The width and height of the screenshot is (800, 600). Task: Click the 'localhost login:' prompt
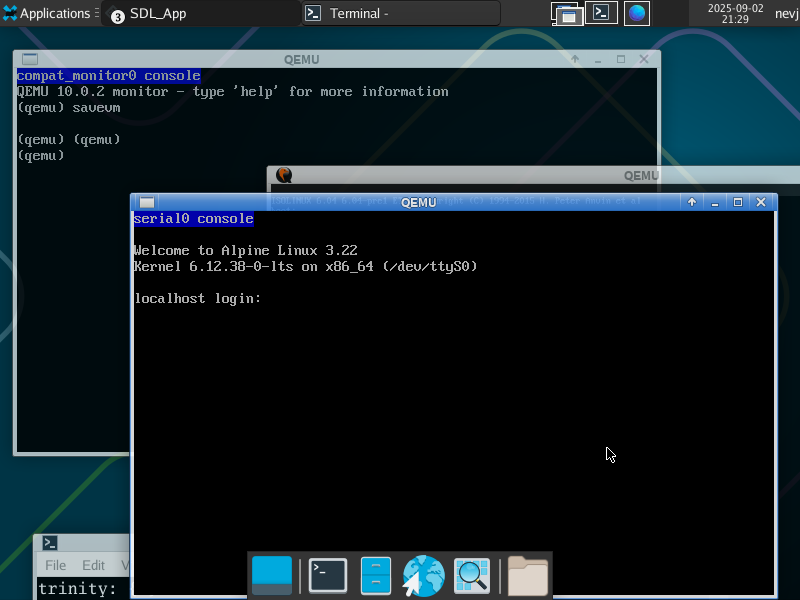pos(197,298)
